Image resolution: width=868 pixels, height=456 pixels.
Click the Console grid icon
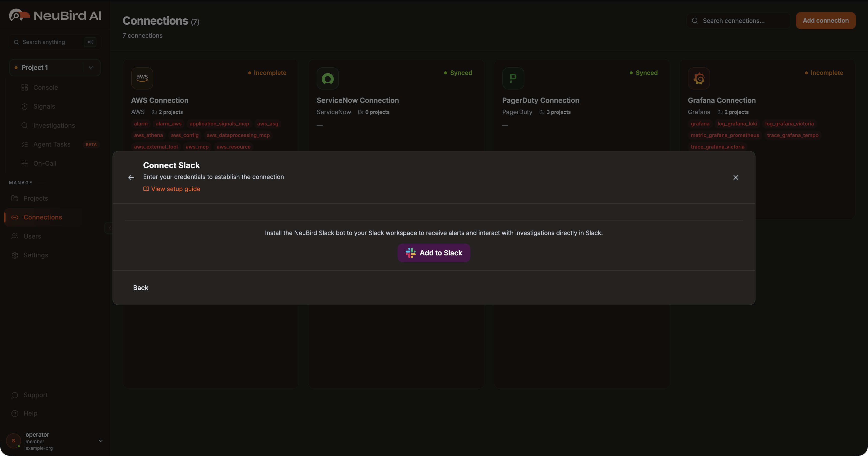[x=25, y=88]
